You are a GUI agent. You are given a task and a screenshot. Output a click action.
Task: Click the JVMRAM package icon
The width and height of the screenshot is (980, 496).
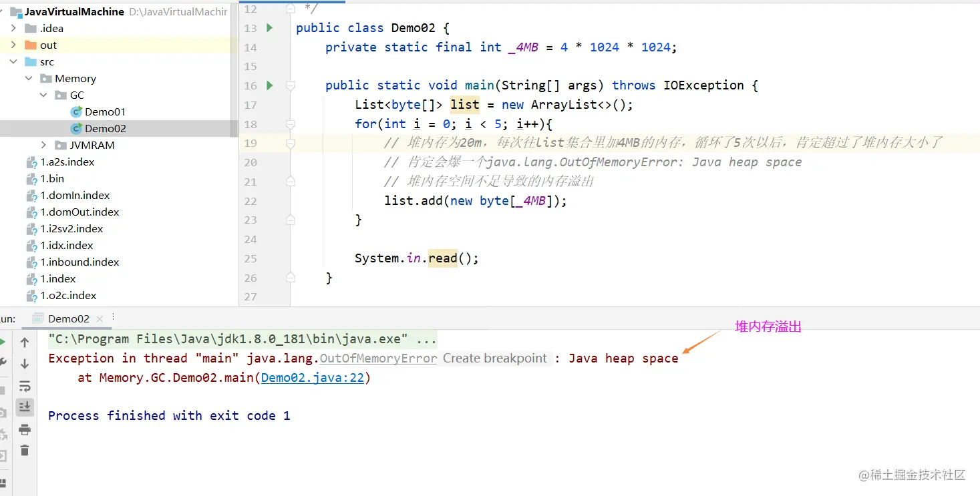[x=61, y=146]
